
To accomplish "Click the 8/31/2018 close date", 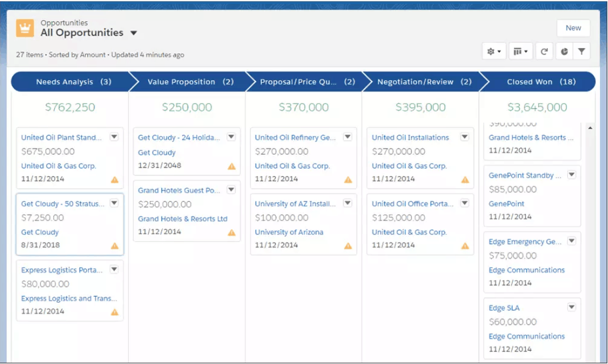I will point(40,245).
